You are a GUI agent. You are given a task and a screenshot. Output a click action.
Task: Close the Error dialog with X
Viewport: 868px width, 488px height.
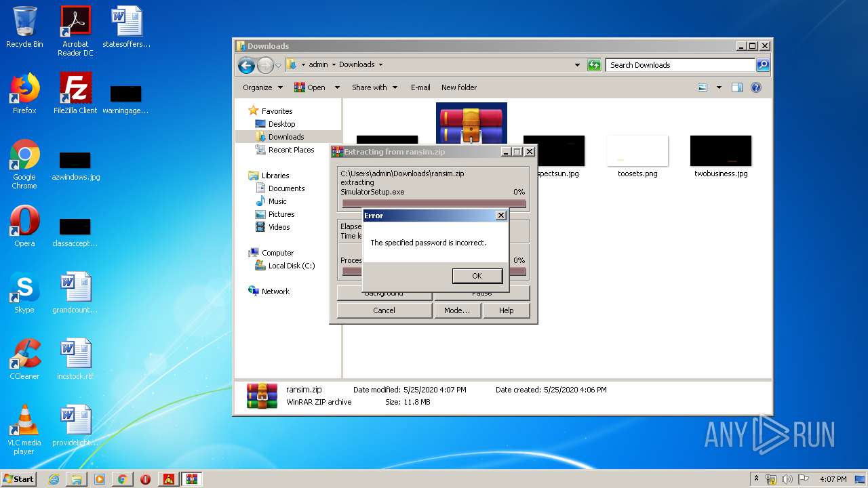[501, 216]
